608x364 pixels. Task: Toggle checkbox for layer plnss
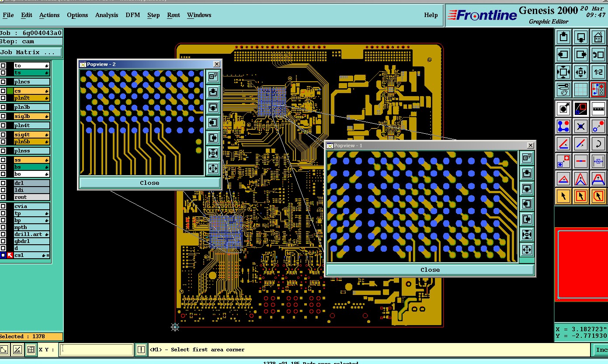3,151
